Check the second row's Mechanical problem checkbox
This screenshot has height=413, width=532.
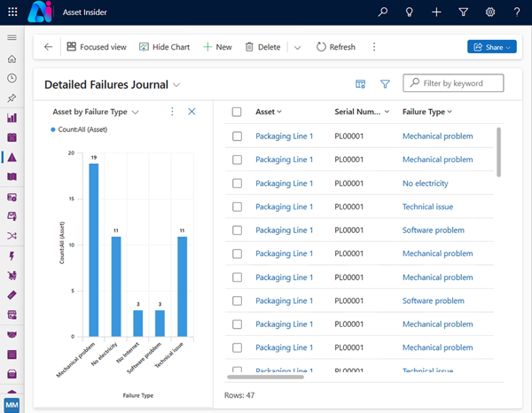237,160
